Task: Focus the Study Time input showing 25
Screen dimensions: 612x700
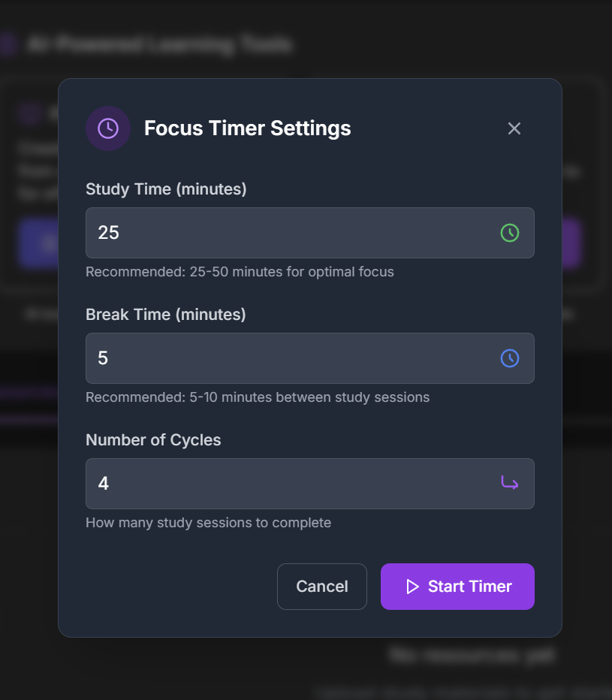Action: pos(310,233)
